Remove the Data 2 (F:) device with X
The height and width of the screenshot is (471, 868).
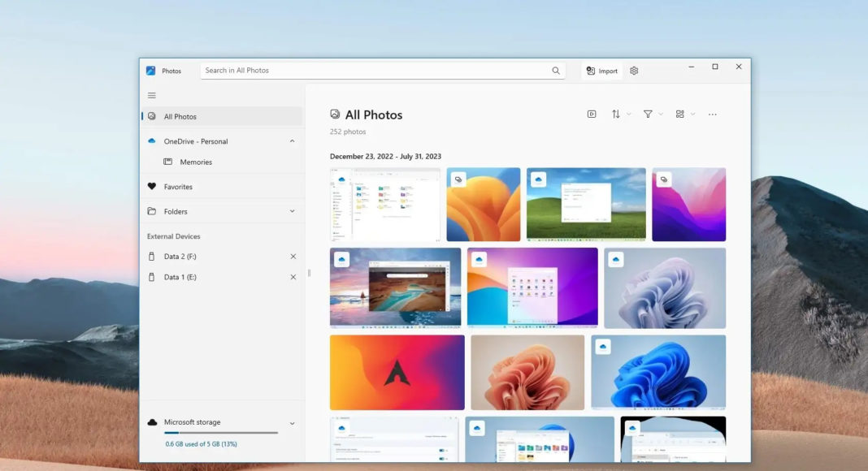pos(293,257)
